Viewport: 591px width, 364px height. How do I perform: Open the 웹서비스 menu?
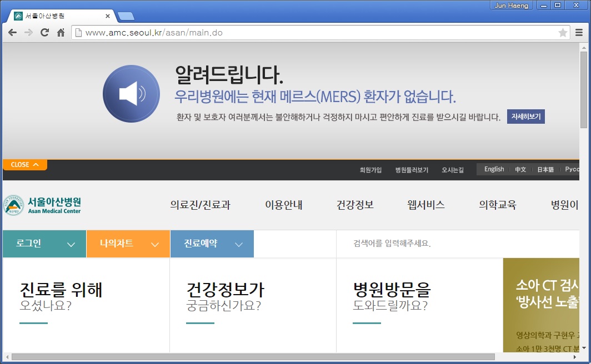(x=426, y=205)
